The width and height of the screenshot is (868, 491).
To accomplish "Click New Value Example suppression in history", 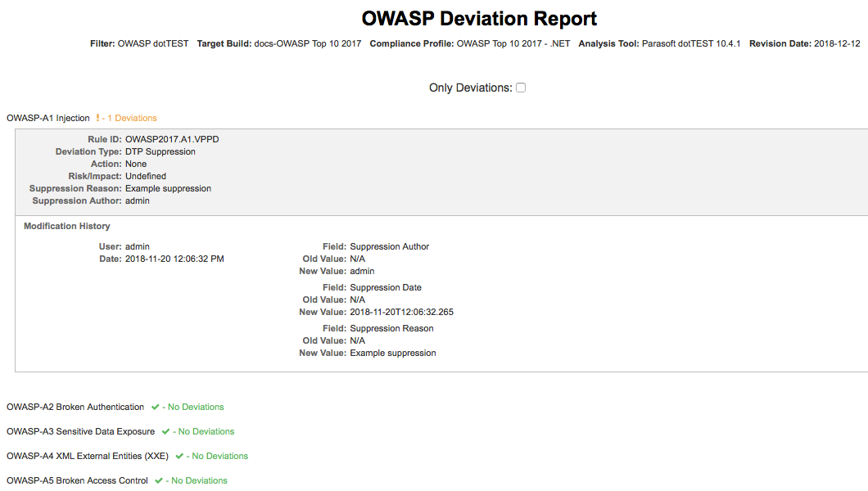I will pos(393,353).
